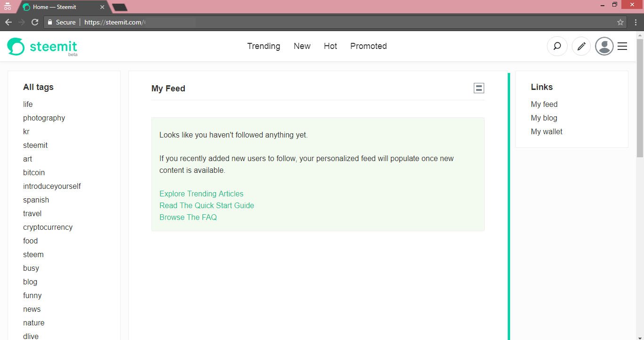Click the pencil icon to write post

click(581, 46)
